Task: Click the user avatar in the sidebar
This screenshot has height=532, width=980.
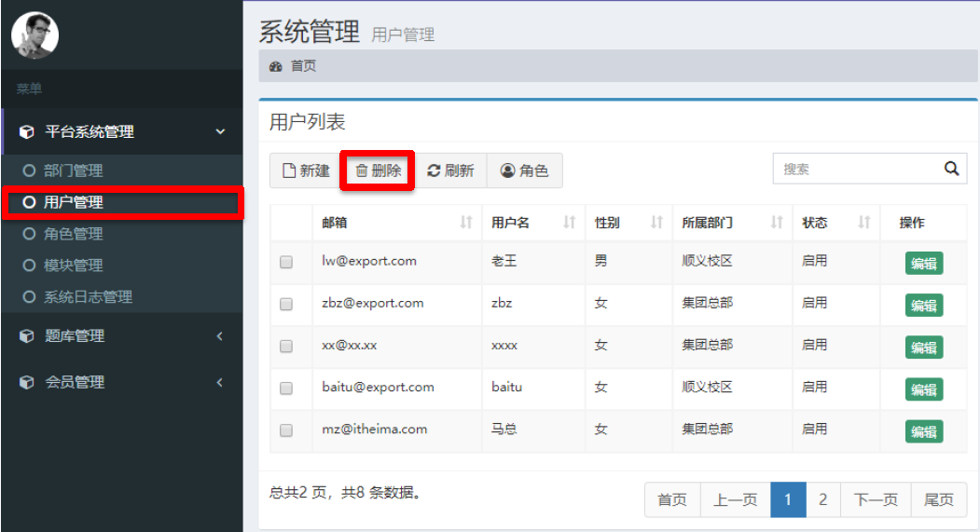Action: [x=35, y=35]
